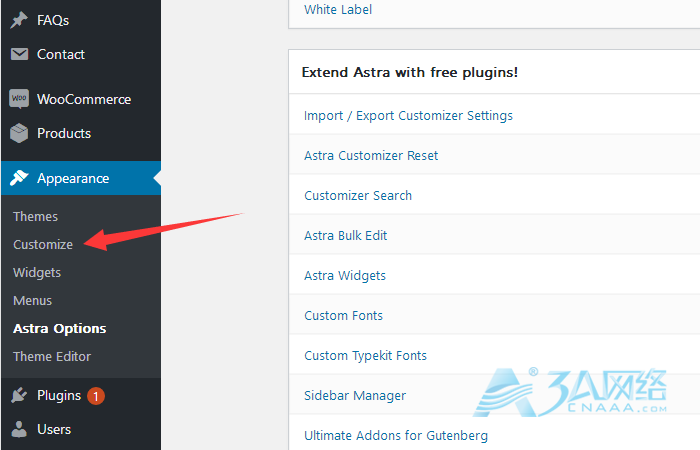The height and width of the screenshot is (450, 700).
Task: Open Themes under Appearance
Action: [35, 216]
